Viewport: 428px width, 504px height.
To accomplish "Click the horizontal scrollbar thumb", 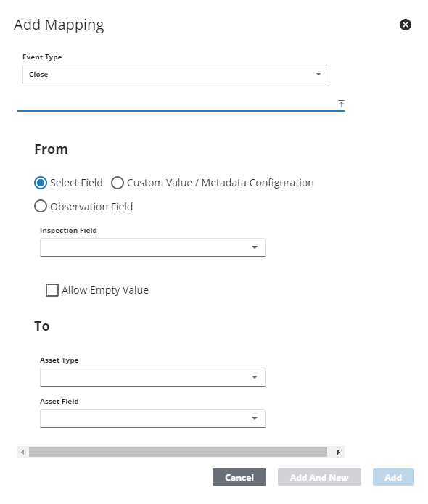I will pyautogui.click(x=178, y=452).
